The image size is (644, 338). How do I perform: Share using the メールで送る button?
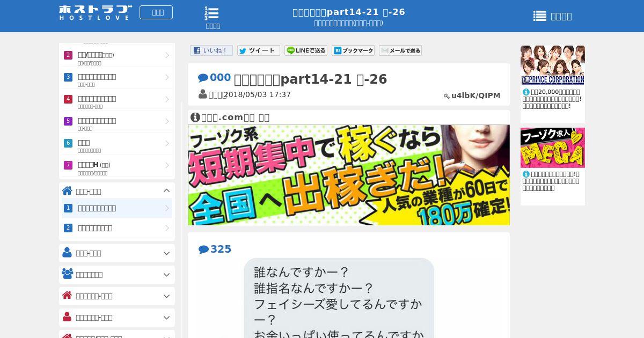point(400,50)
